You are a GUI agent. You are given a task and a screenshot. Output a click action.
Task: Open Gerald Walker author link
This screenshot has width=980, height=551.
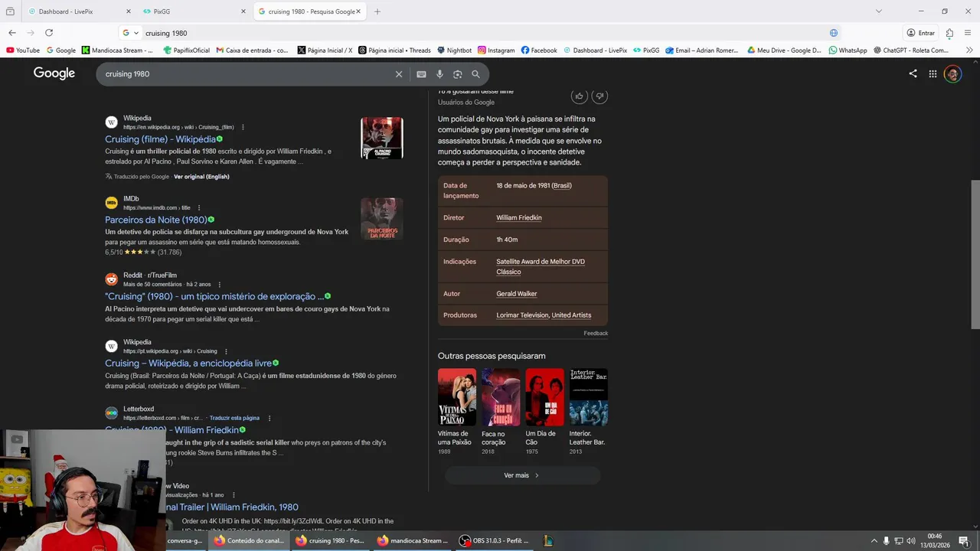tap(517, 294)
